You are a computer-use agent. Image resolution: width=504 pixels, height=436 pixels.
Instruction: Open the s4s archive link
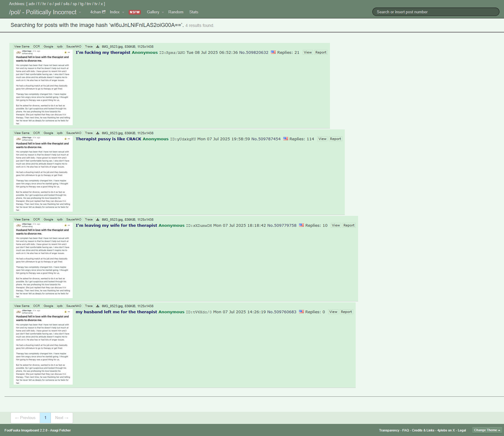pos(66,4)
